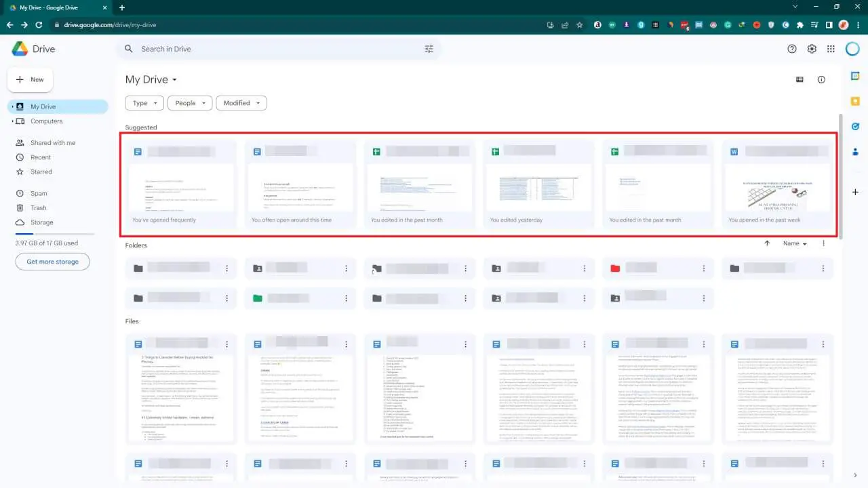This screenshot has height=488, width=868.
Task: Open Google Tasks in the side panel
Action: pos(855,126)
